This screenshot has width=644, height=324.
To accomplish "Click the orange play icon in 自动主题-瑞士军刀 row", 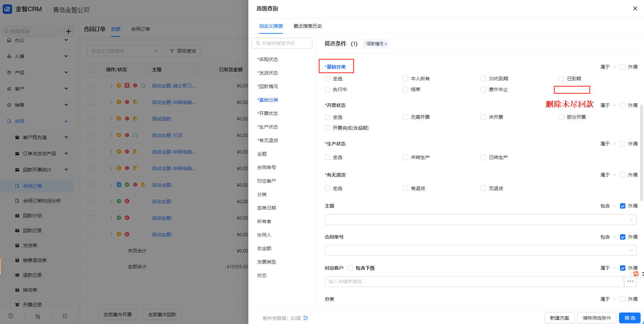I will pyautogui.click(x=119, y=85).
